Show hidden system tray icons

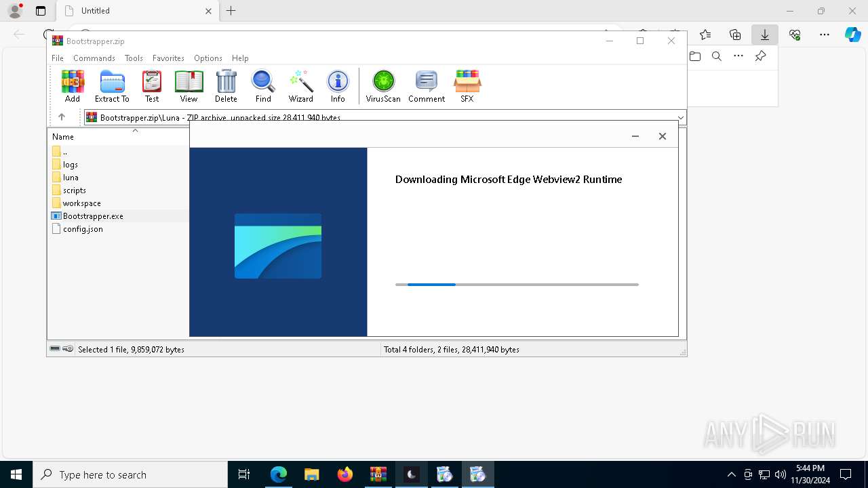(x=731, y=474)
